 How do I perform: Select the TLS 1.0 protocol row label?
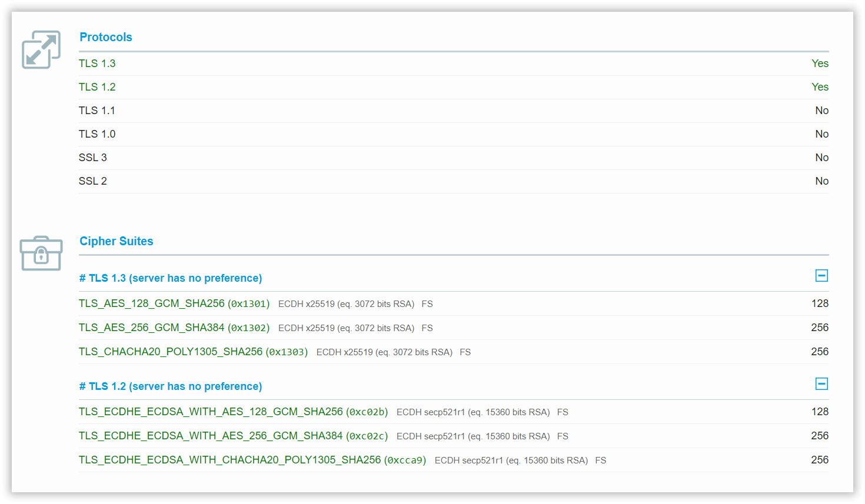97,134
